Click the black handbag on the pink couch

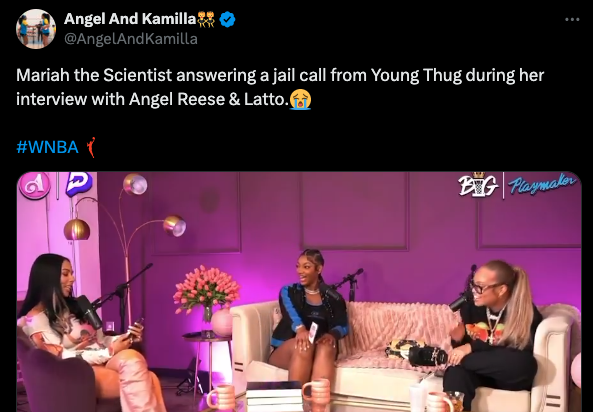pyautogui.click(x=416, y=353)
